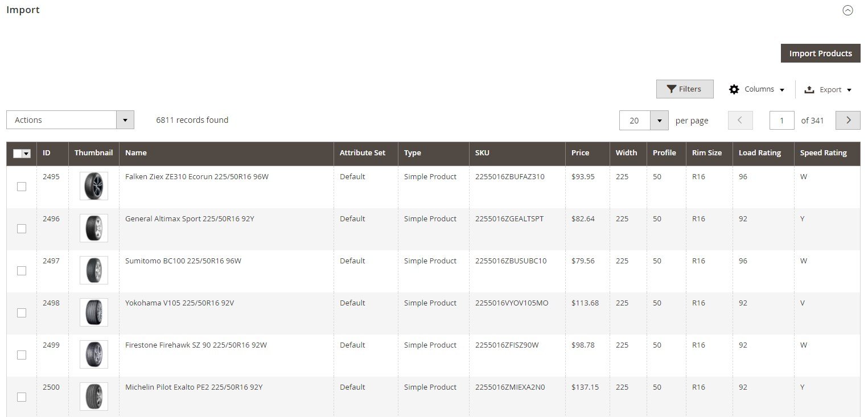Check the box for product 2495
The image size is (868, 417).
(x=22, y=187)
